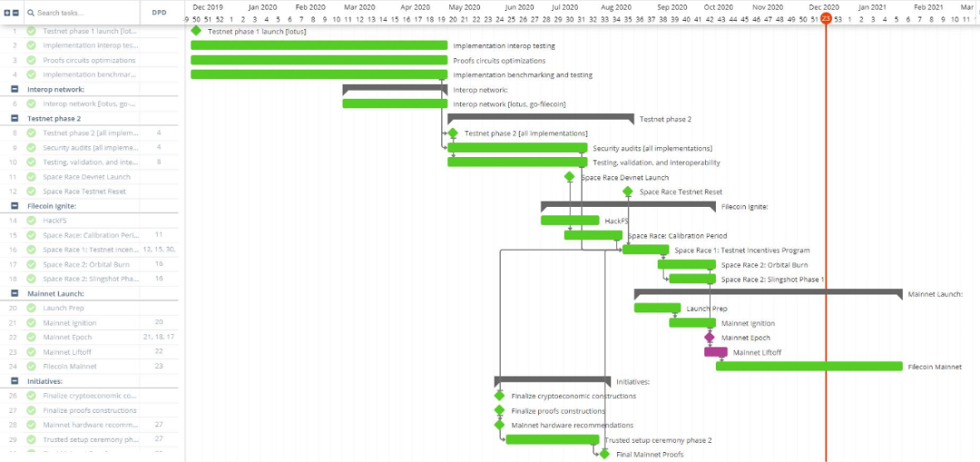Viewport: 980px width, 462px height.
Task: Click the Search tasks input field
Action: click(82, 13)
